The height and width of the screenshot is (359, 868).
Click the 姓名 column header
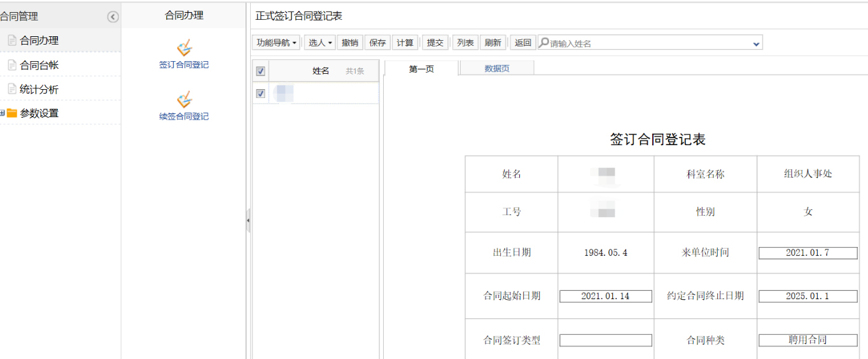tap(321, 71)
